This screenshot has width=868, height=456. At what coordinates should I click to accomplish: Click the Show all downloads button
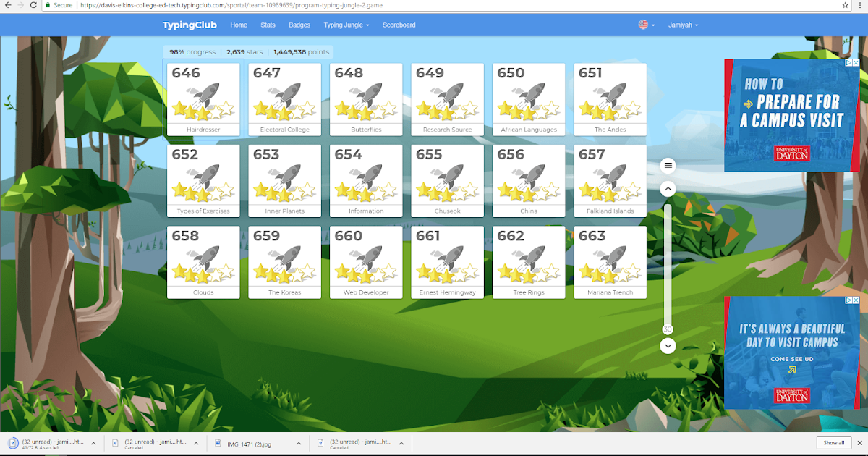tap(835, 442)
